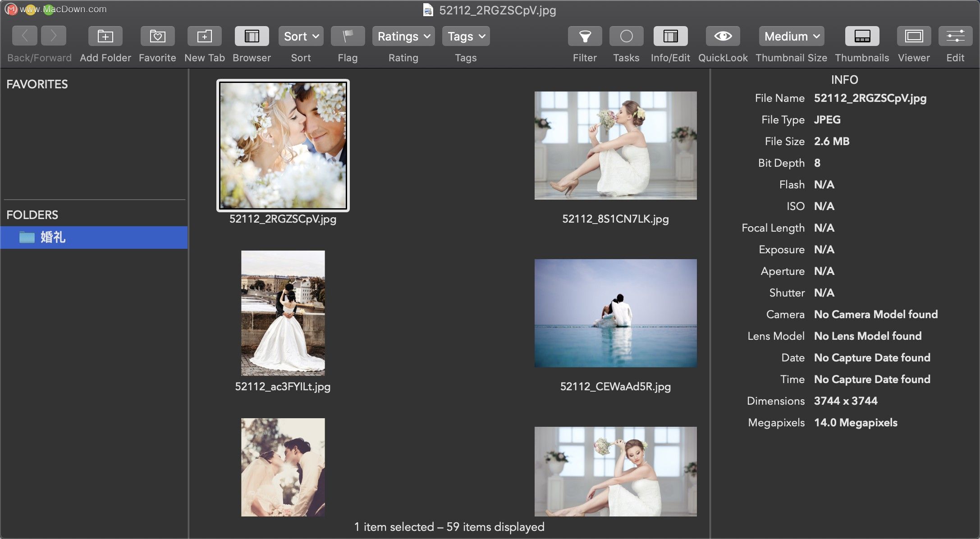This screenshot has height=539, width=980.
Task: Click the Filter funnel icon
Action: point(585,36)
